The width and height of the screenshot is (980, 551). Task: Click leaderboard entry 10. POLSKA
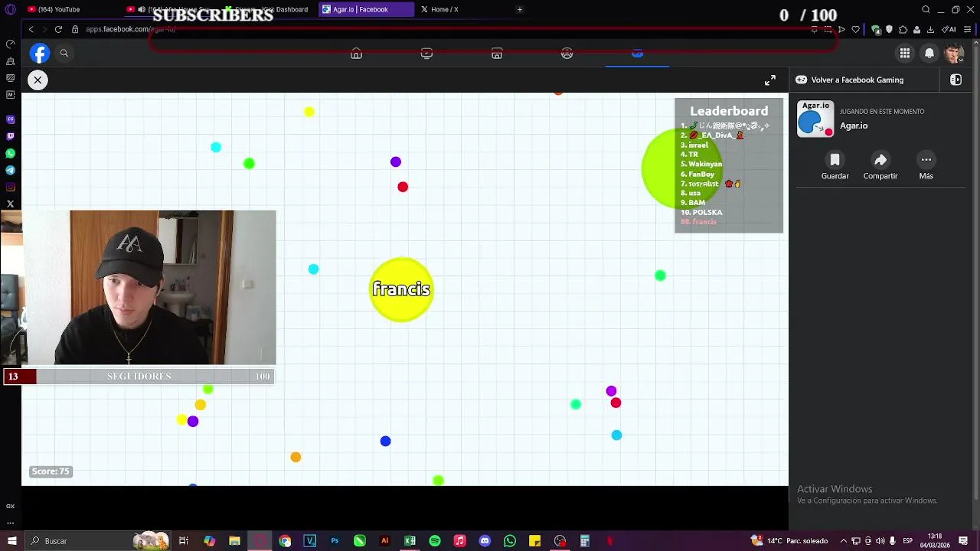pyautogui.click(x=701, y=212)
